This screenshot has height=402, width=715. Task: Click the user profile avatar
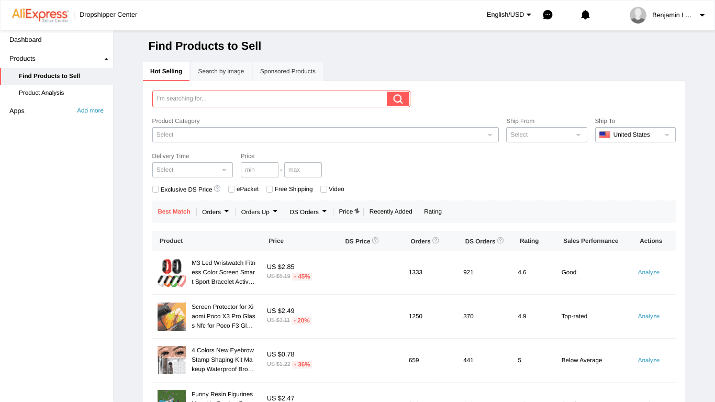tap(637, 15)
